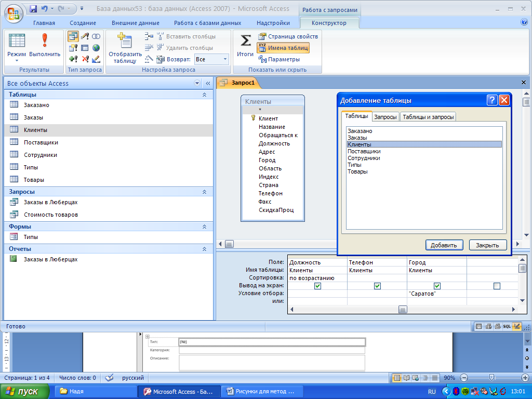The width and height of the screenshot is (532, 399).
Task: Switch to Таблицы и запросы dialog tab
Action: 428,117
